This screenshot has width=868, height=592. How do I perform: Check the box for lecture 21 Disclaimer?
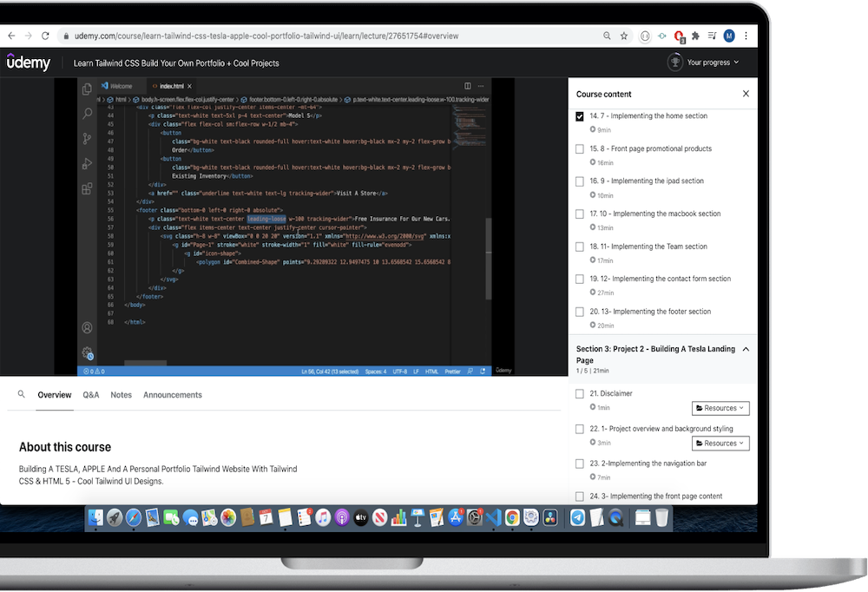pos(580,394)
